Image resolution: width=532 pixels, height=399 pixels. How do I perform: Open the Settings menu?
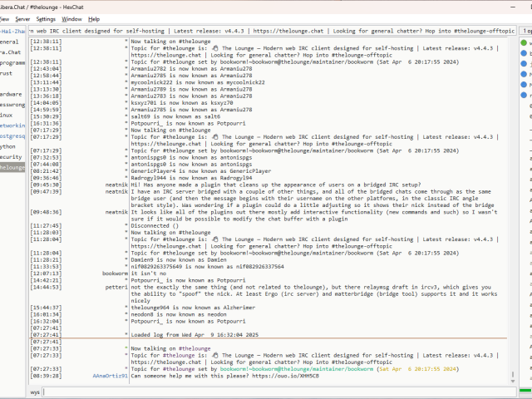point(47,18)
